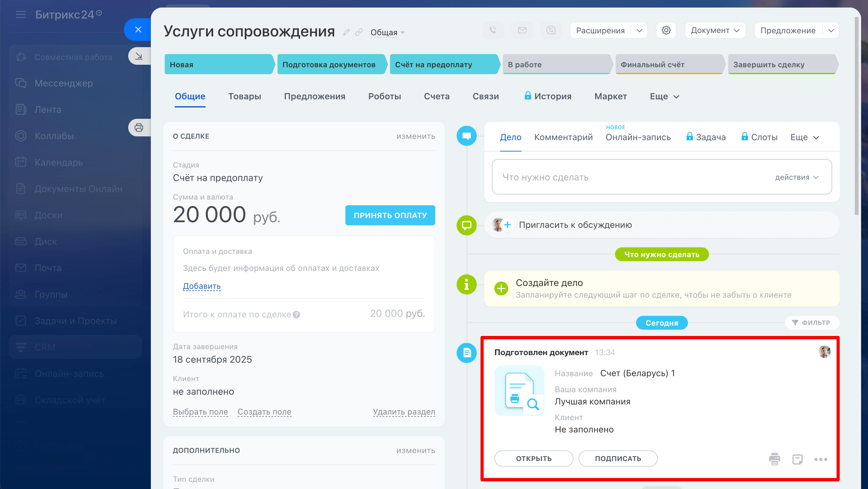Click plus icon to invite to discussion

(x=508, y=225)
